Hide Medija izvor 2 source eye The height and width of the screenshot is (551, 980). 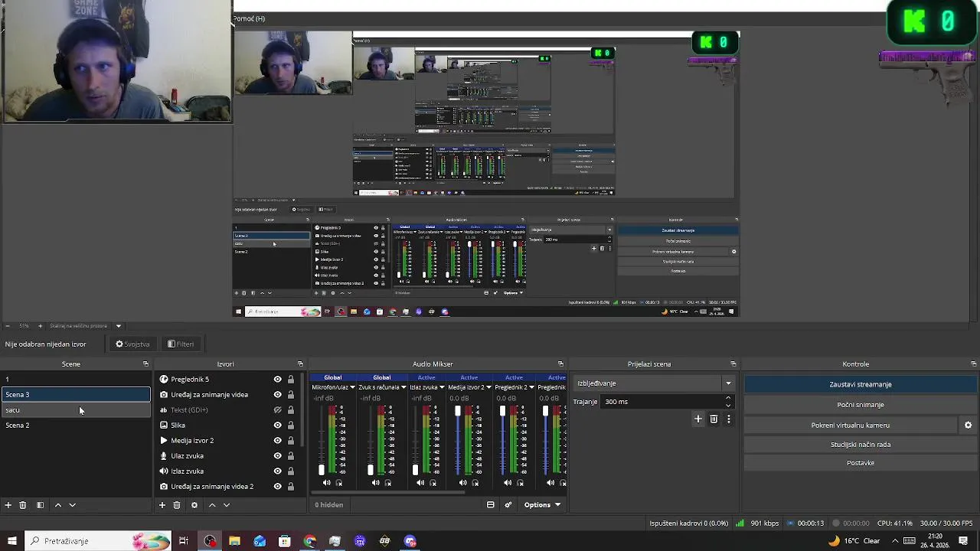(x=278, y=441)
